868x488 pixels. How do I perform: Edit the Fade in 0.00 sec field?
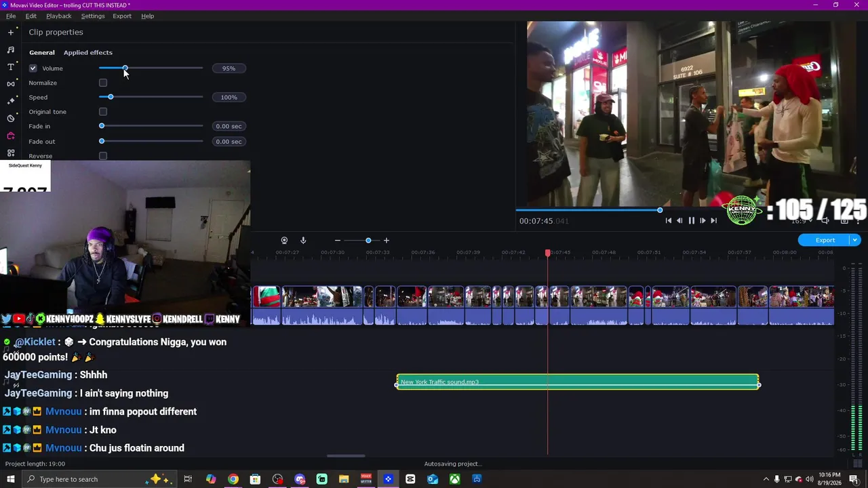point(229,126)
